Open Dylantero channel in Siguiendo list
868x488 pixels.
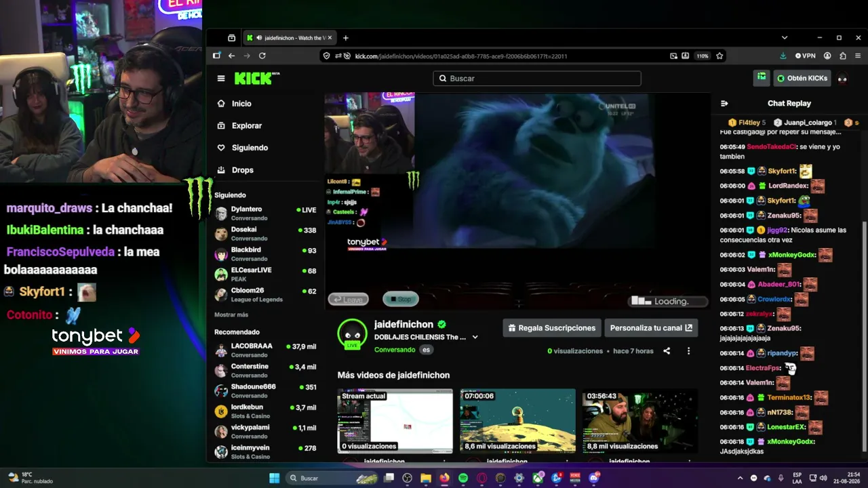point(266,213)
